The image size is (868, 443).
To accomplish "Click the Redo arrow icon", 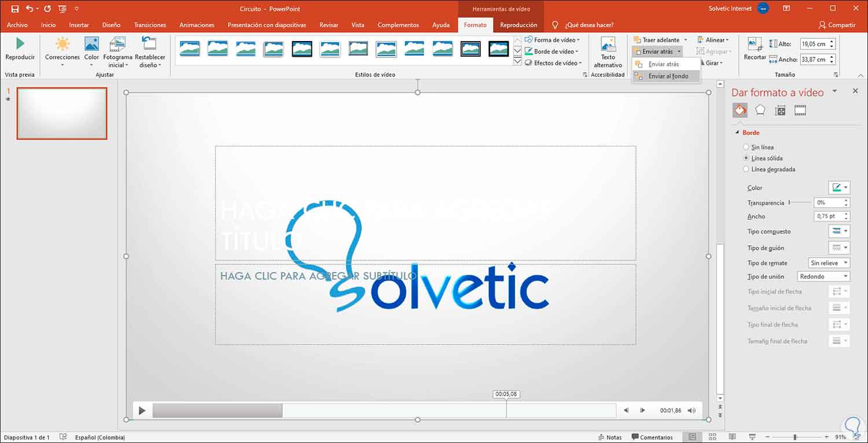I will pyautogui.click(x=47, y=9).
